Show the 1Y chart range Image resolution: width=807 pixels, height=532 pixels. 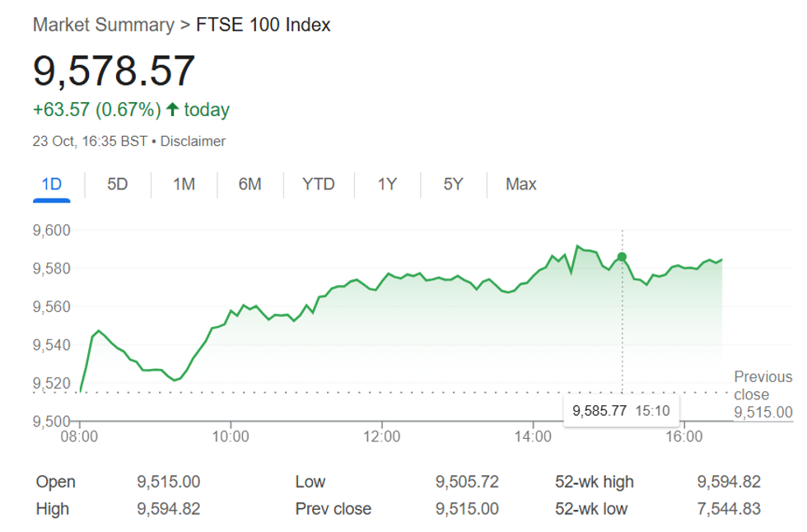[x=387, y=184]
